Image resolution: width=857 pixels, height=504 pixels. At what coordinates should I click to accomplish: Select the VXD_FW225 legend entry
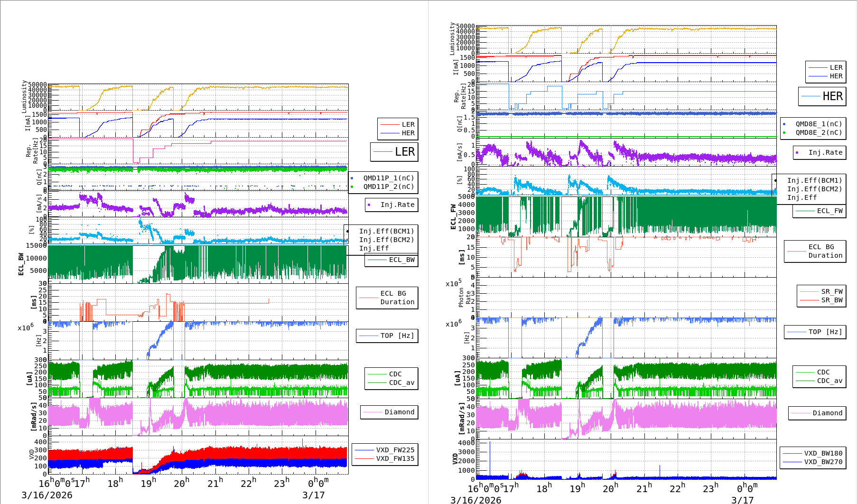[x=385, y=450]
